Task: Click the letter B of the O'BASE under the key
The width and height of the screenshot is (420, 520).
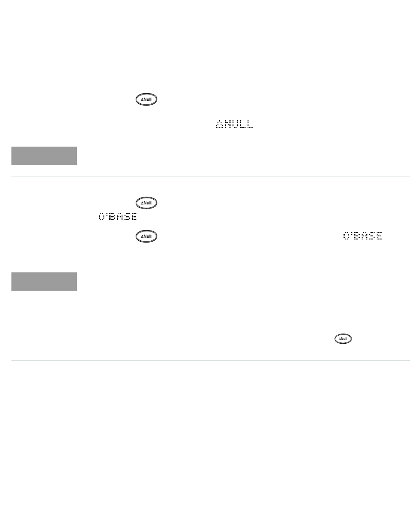Action: (112, 217)
